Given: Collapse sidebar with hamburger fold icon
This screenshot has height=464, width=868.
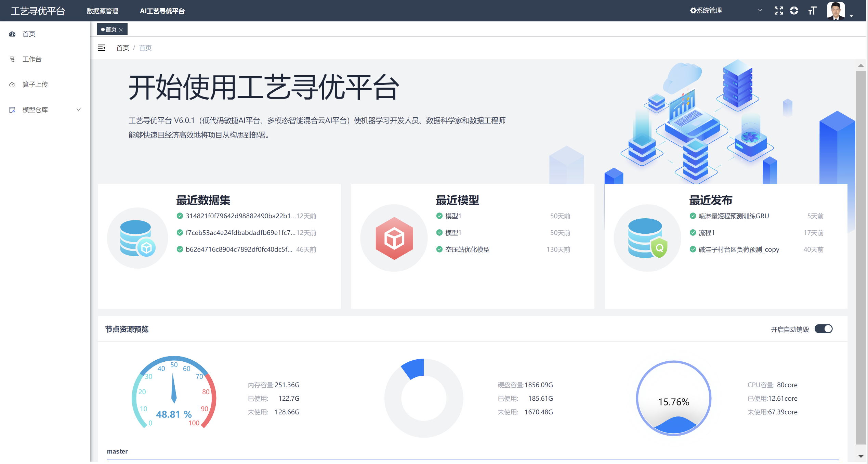Looking at the screenshot, I should pos(102,48).
